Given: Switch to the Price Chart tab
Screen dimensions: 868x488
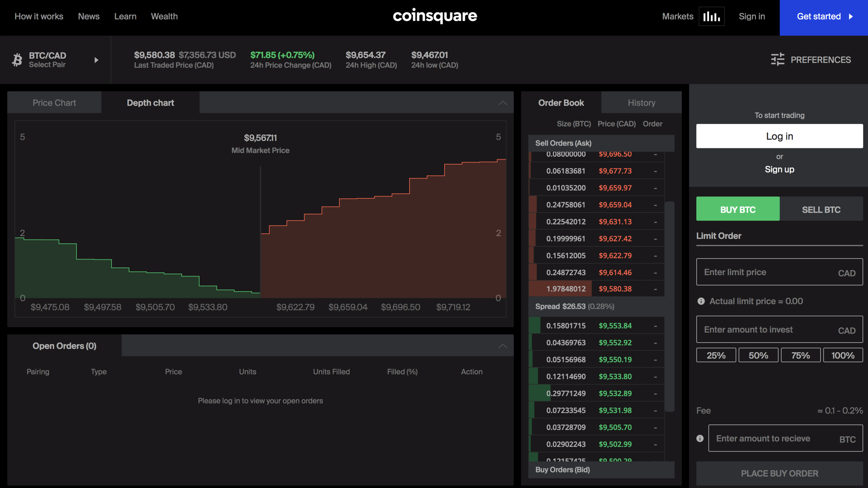Looking at the screenshot, I should [55, 103].
